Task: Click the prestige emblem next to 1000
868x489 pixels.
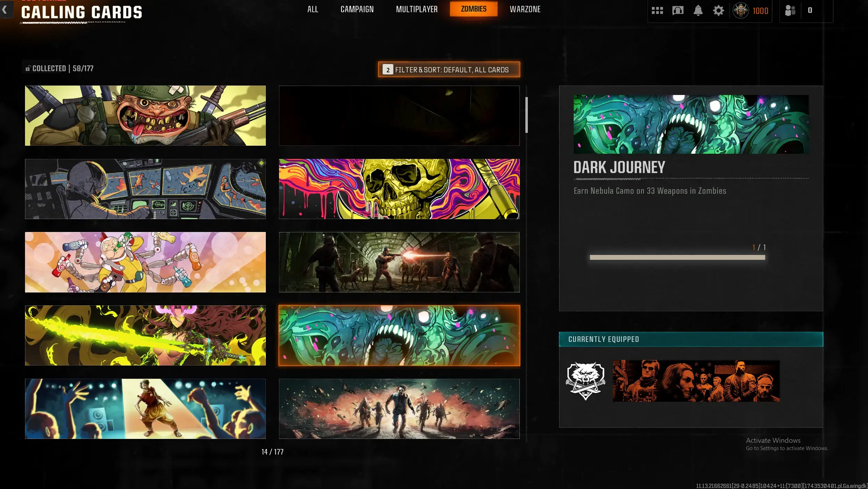Action: [740, 11]
